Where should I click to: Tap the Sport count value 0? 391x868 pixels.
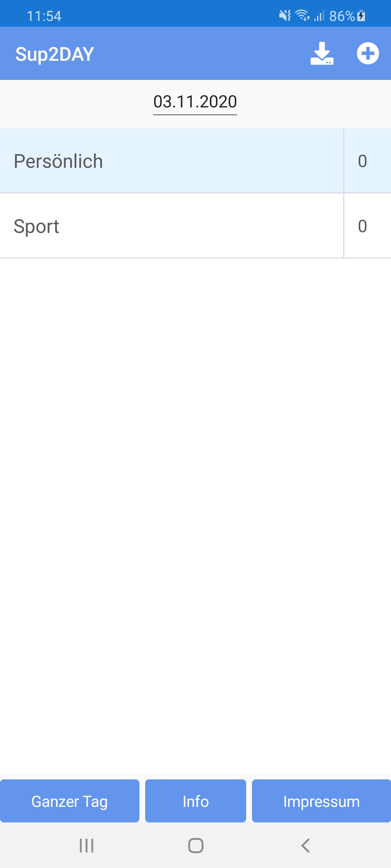point(363,226)
